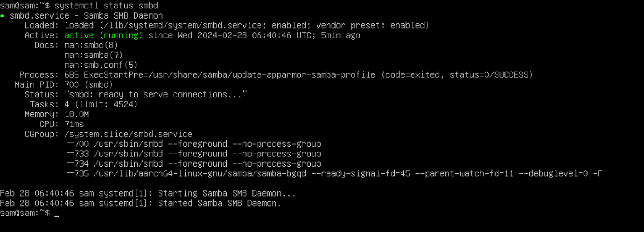Click the green 'active (running)' status text

coord(104,35)
